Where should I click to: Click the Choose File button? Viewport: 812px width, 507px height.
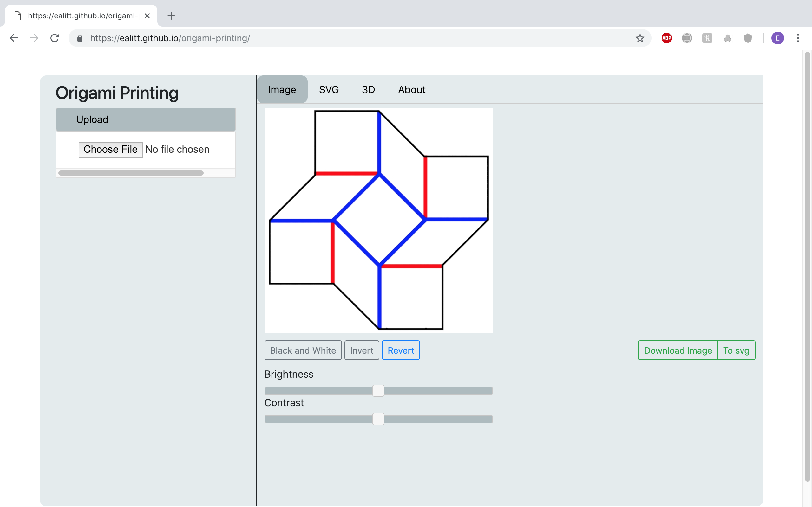110,150
